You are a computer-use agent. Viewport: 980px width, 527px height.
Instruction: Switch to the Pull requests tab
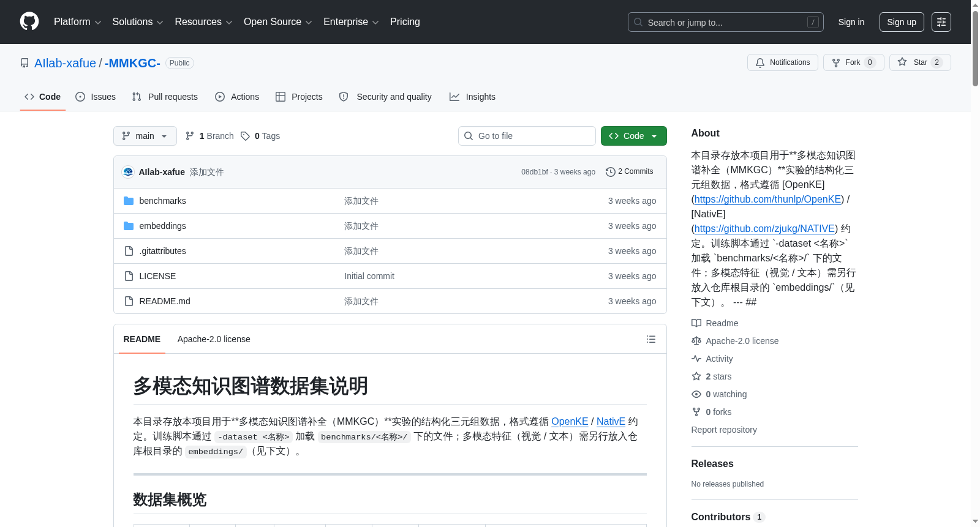[165, 97]
